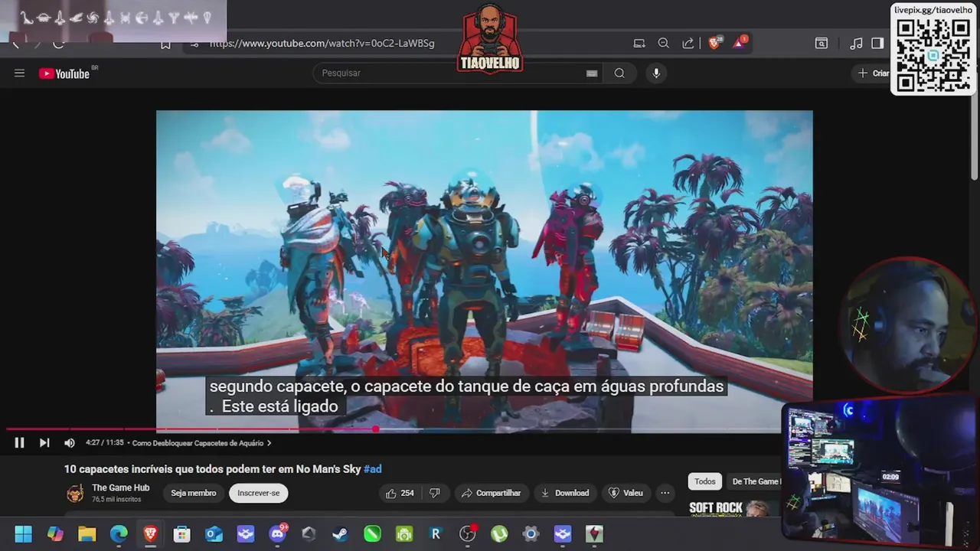Open Steam from the taskbar
Image resolution: width=980 pixels, height=551 pixels.
[x=341, y=534]
